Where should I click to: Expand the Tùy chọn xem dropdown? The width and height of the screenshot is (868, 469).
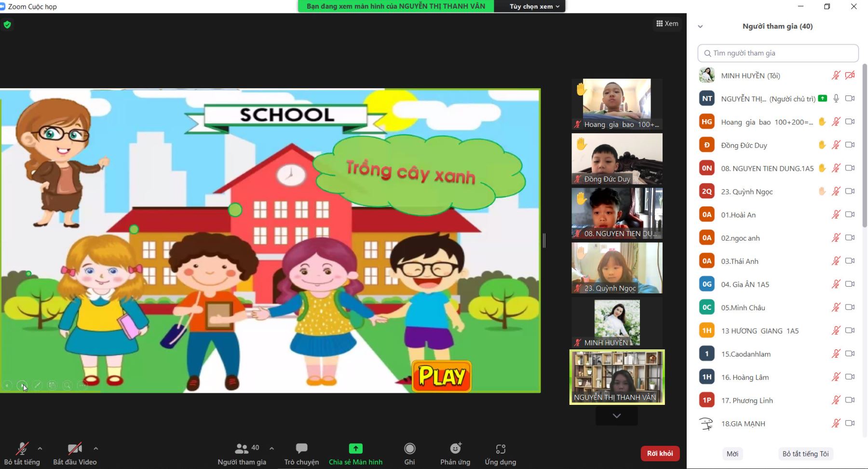click(x=534, y=6)
